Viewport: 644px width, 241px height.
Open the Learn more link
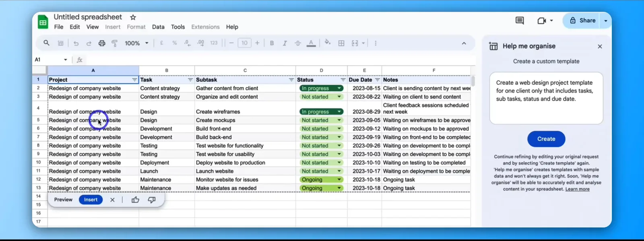[578, 189]
